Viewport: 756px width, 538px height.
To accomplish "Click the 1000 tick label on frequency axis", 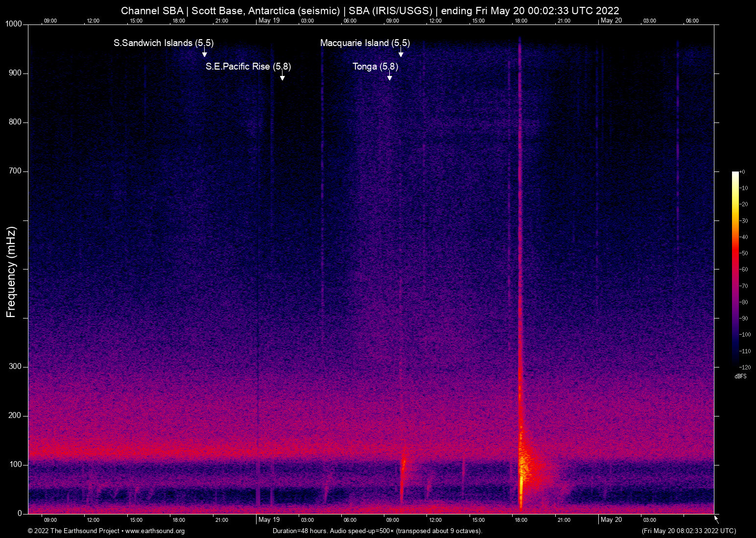I will (14, 24).
